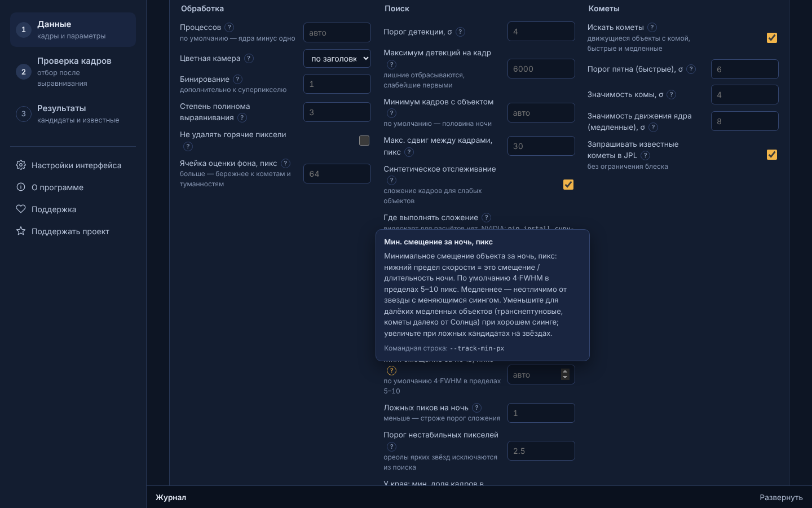This screenshot has width=812, height=508.
Task: Select the Ячейка оценки фона input
Action: coord(337,174)
